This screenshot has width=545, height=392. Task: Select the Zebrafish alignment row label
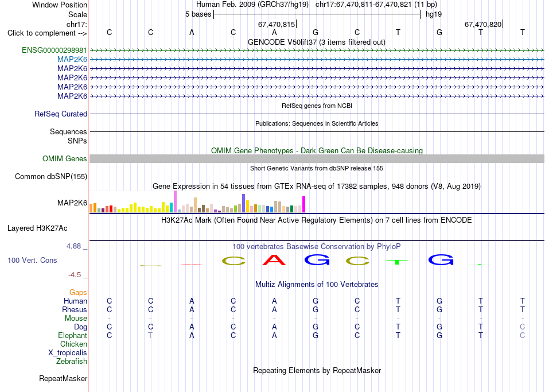72,361
